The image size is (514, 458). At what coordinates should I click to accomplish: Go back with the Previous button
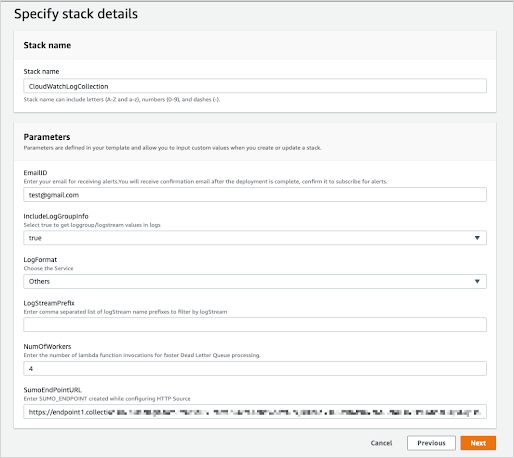[431, 443]
